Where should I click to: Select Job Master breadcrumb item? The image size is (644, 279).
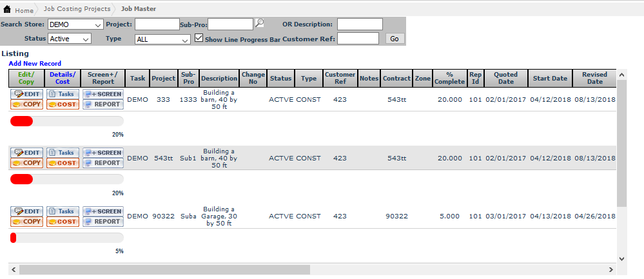tap(139, 9)
